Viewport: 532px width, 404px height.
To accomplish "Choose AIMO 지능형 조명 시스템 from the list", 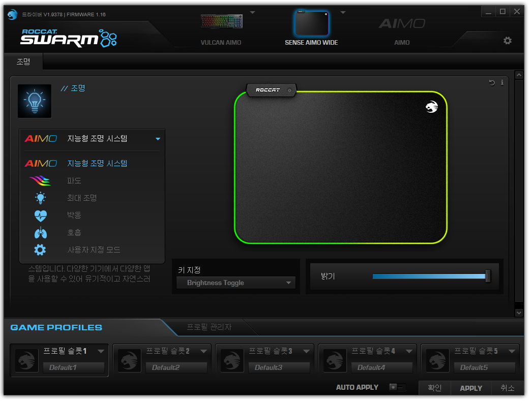I will 92,164.
